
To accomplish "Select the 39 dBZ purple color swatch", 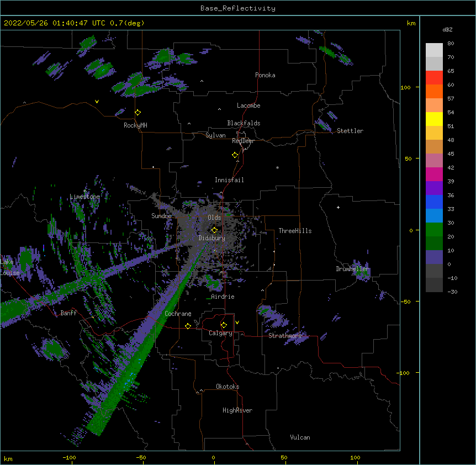I will click(434, 188).
